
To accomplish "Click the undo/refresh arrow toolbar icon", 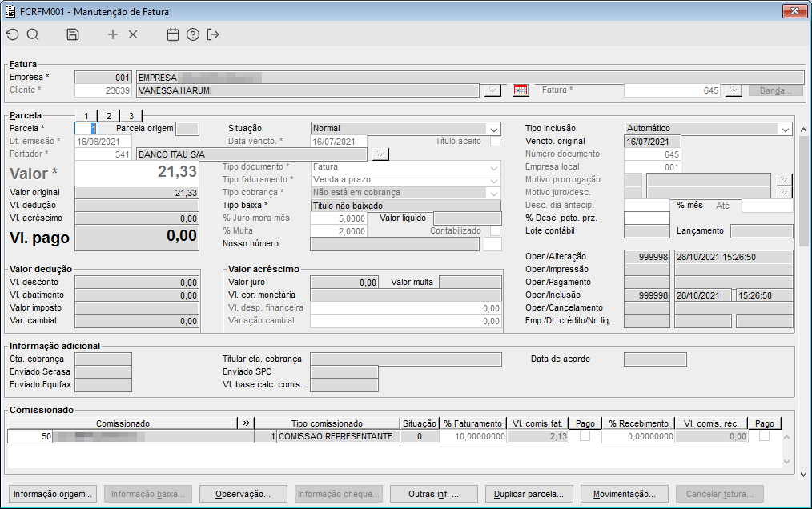I will 12,34.
